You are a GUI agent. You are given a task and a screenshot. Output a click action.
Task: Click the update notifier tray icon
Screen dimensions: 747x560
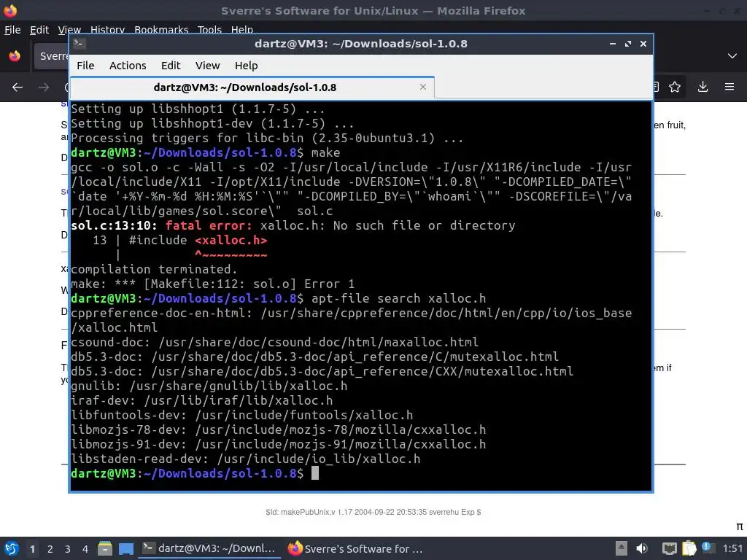707,548
